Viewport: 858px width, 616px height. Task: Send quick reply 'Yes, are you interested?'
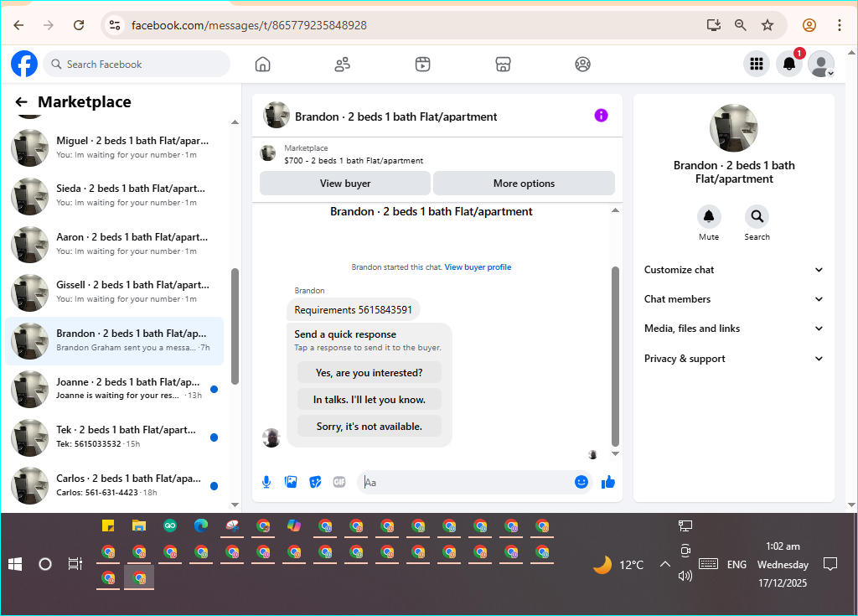point(369,373)
